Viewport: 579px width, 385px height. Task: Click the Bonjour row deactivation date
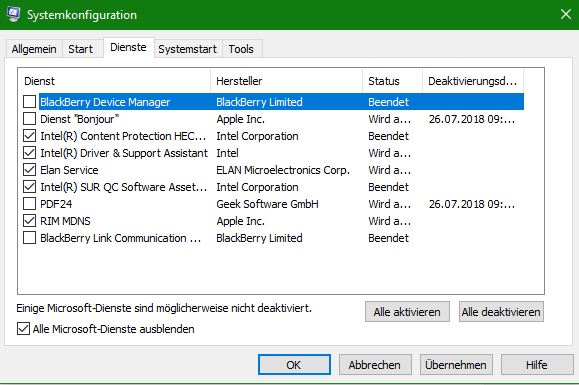coord(472,119)
